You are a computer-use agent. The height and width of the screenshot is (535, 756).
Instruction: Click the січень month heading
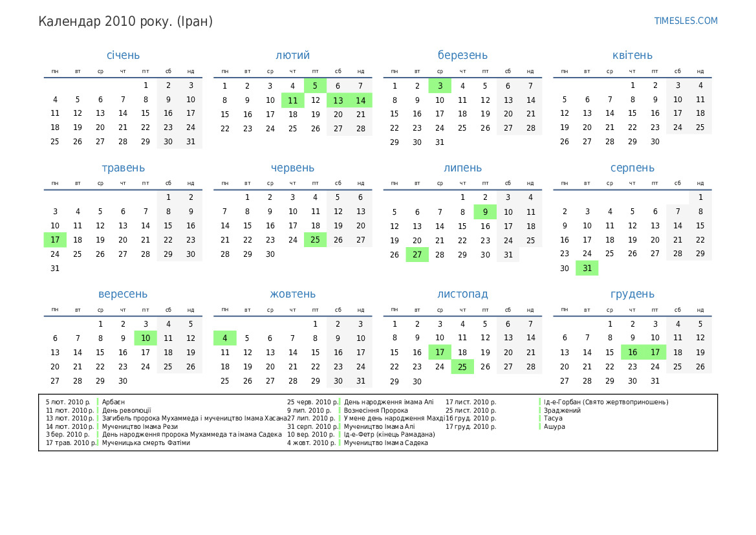(x=123, y=56)
